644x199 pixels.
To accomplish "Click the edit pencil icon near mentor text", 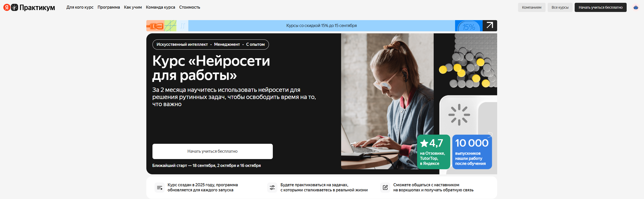I will point(385,188).
